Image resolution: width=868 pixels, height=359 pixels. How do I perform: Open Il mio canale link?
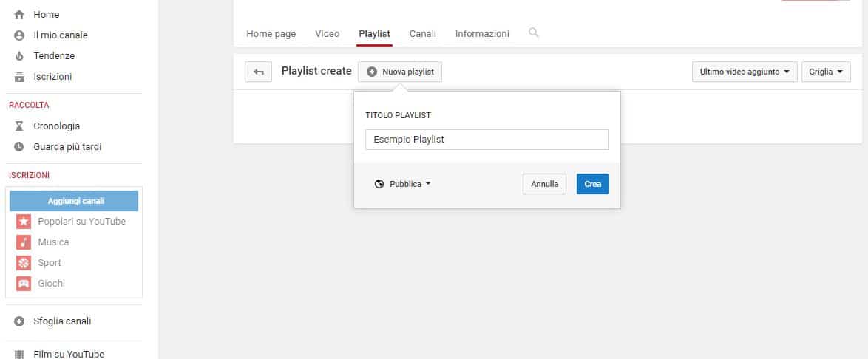tap(61, 35)
